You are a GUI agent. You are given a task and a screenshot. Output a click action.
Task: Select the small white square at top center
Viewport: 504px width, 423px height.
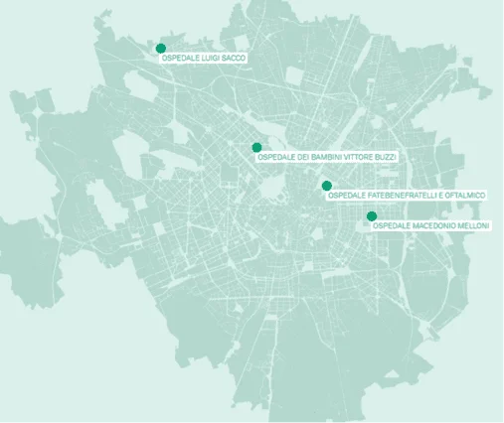pos(242,43)
